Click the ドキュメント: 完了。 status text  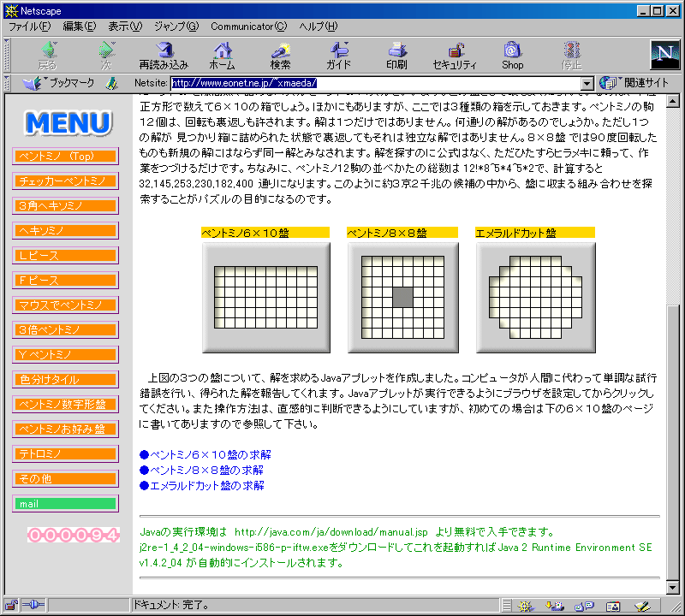coord(171,605)
